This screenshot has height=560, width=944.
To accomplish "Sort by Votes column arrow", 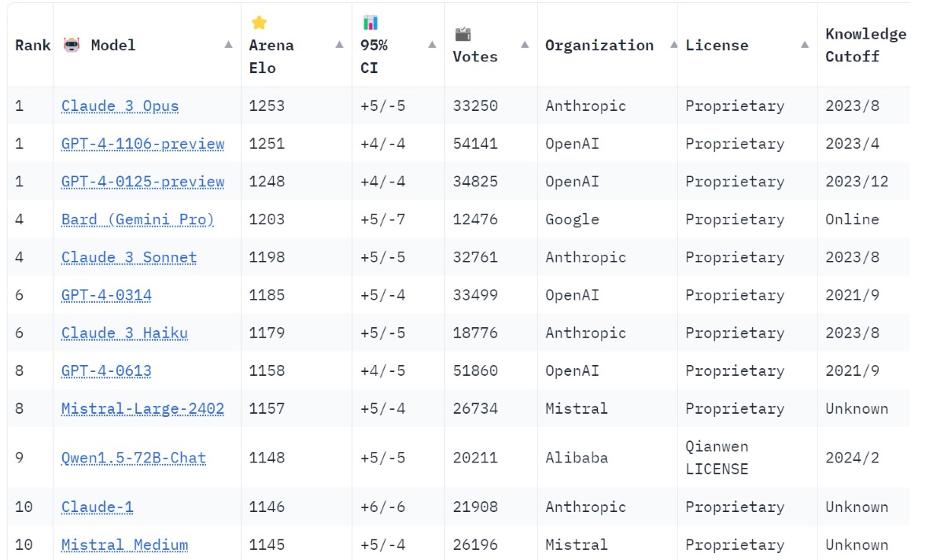I will click(525, 45).
